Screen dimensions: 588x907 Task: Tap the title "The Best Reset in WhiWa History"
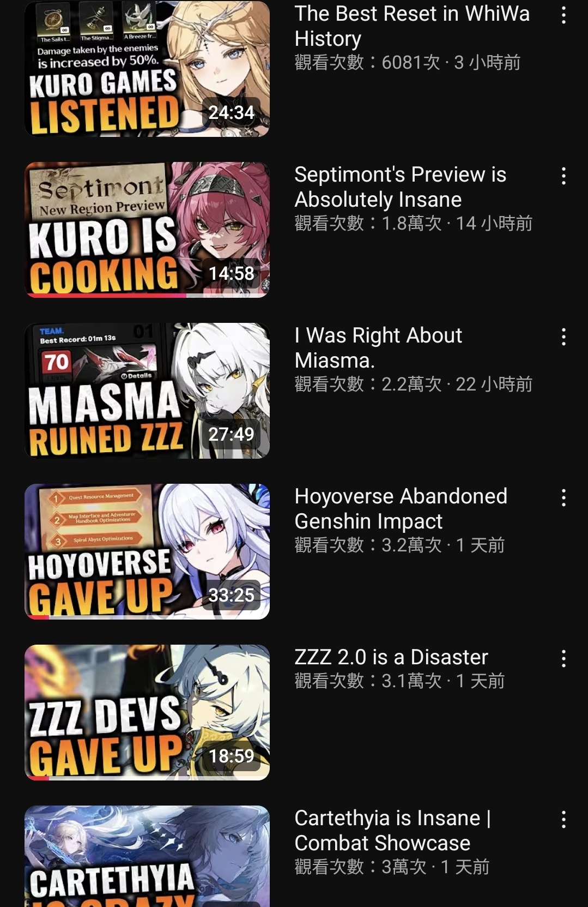(412, 26)
